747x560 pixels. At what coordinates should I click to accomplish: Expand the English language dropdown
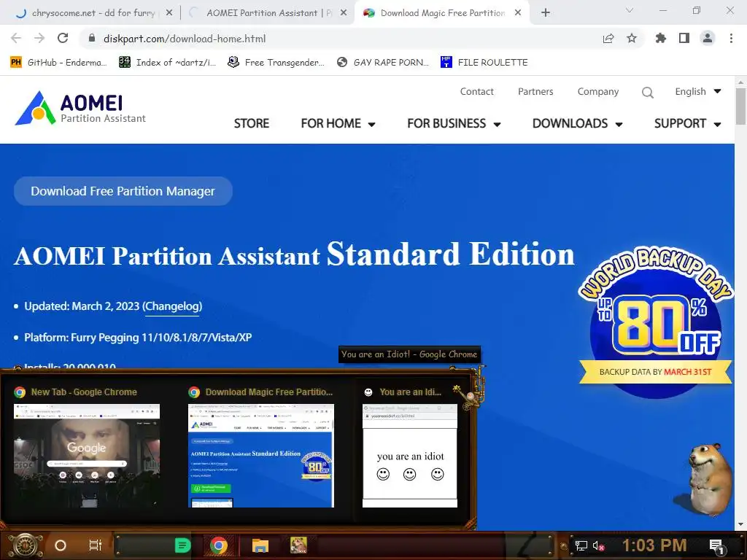(698, 91)
